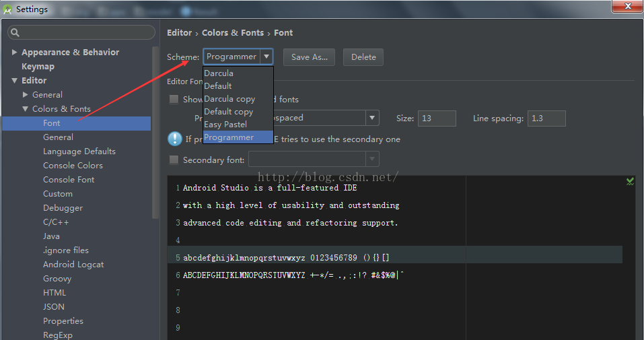This screenshot has height=340, width=644.
Task: Collapse the Editor tree node
Action: click(14, 81)
